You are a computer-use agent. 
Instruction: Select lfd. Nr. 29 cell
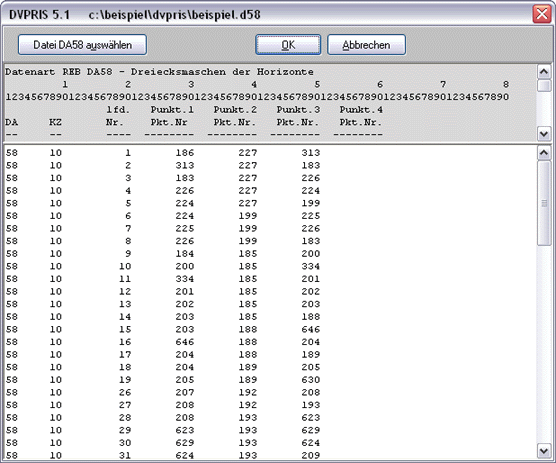[125, 430]
